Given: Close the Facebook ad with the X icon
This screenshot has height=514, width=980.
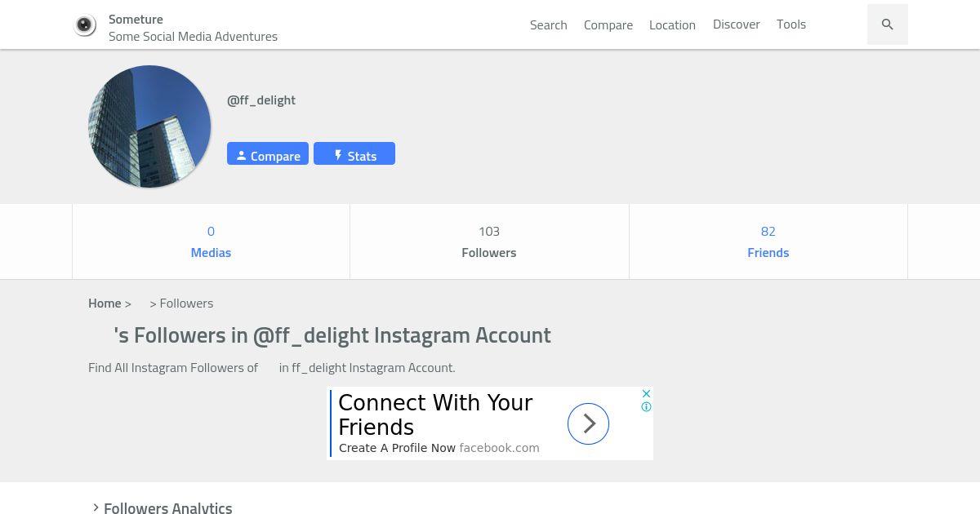Looking at the screenshot, I should coord(646,394).
